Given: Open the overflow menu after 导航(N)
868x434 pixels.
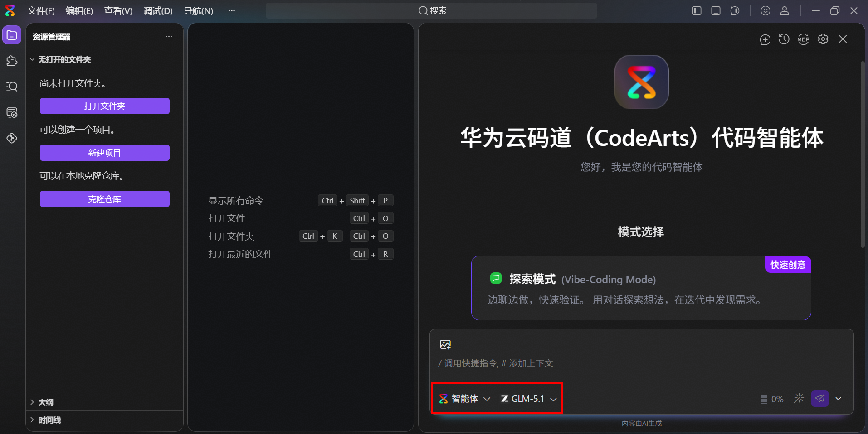Looking at the screenshot, I should (x=232, y=10).
